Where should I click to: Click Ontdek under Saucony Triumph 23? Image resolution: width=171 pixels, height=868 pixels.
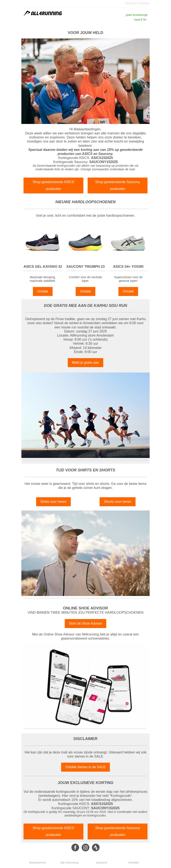click(x=85, y=291)
